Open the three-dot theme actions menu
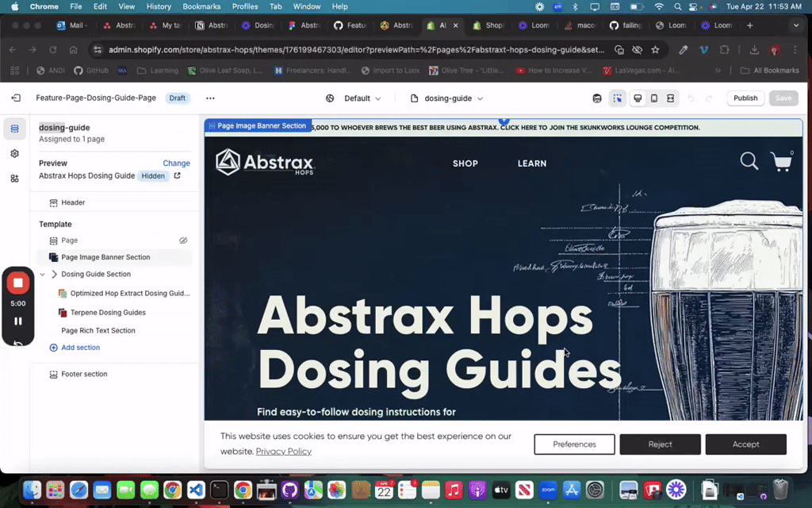Viewport: 812px width, 508px height. click(209, 98)
